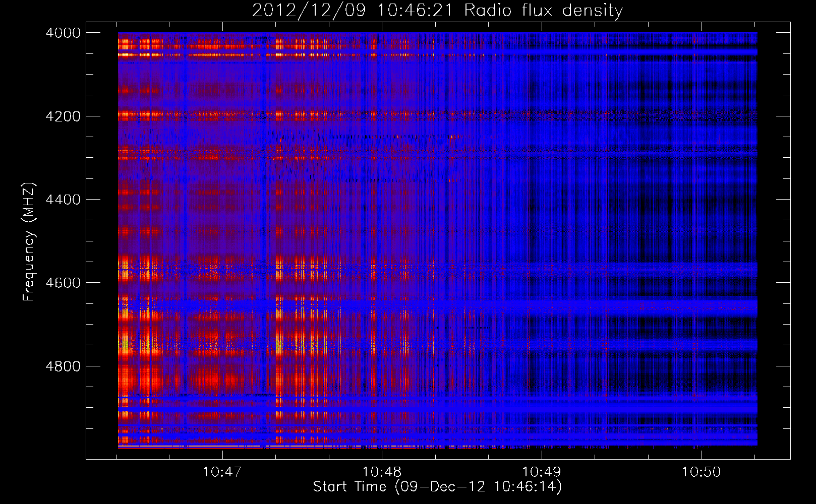
Task: Click the 4600 frequency axis label
Action: click(63, 283)
